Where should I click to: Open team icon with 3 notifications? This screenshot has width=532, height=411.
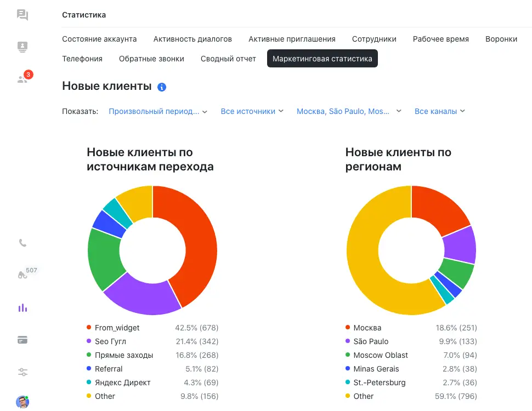click(x=22, y=79)
